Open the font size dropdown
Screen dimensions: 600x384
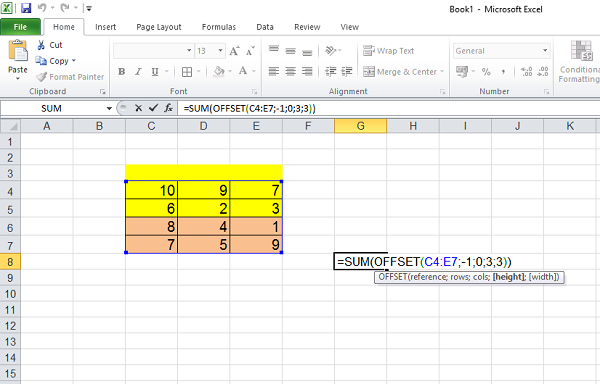[220, 50]
